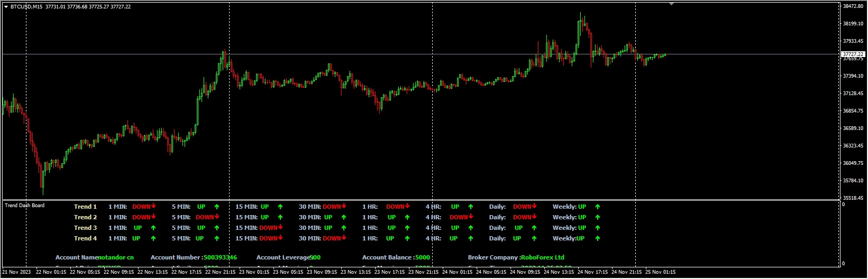
Task: Click the 36854.75 price axis label
Action: point(853,111)
